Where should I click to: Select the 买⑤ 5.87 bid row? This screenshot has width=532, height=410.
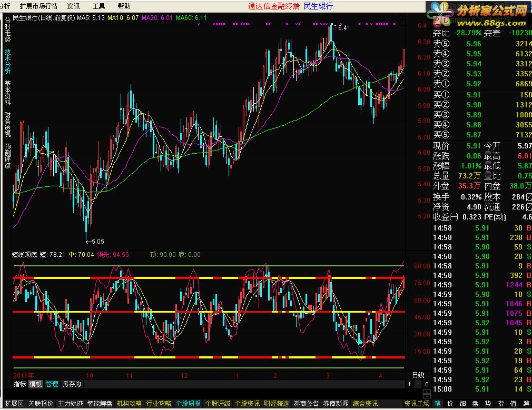pyautogui.click(x=482, y=135)
